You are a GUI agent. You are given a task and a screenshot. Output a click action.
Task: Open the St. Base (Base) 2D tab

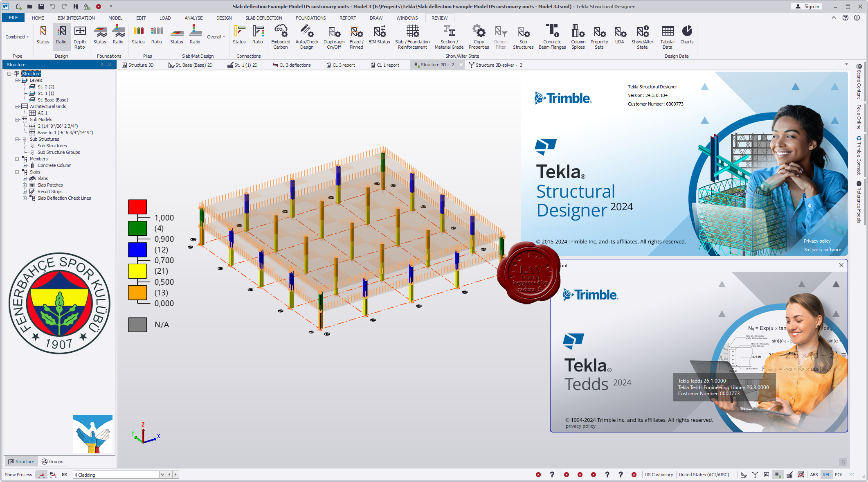tap(191, 65)
